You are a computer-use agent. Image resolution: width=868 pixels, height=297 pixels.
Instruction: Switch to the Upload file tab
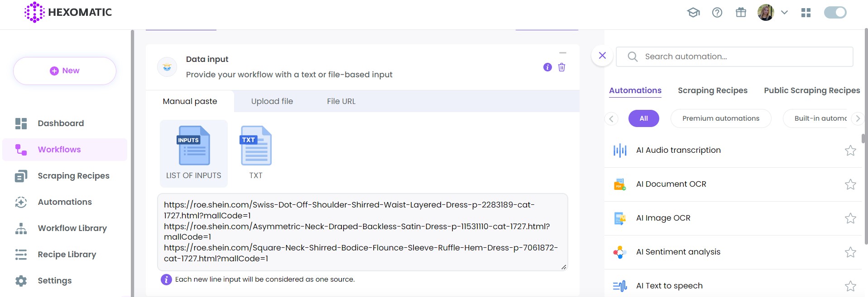[x=272, y=101]
